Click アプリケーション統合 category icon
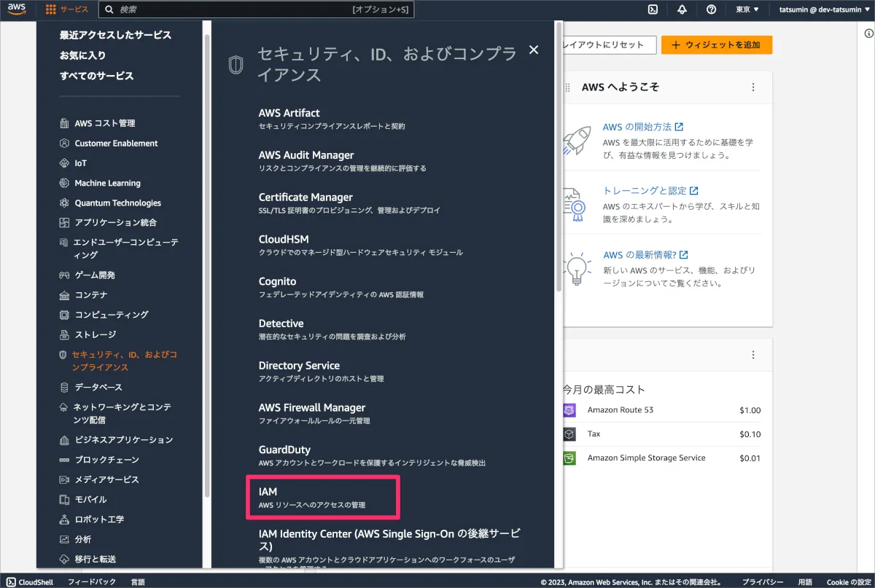The image size is (875, 588). [x=64, y=222]
